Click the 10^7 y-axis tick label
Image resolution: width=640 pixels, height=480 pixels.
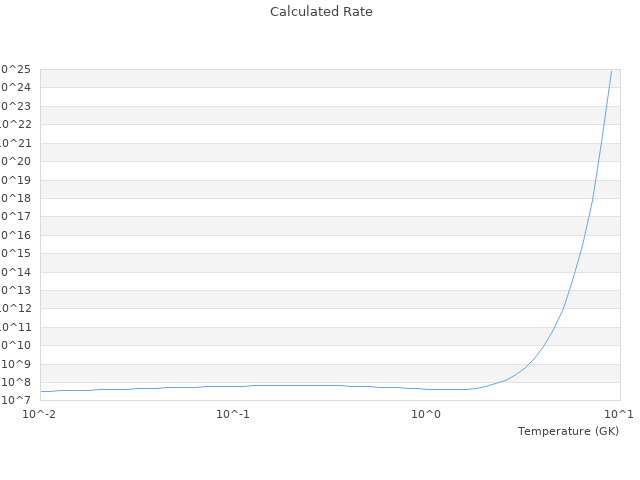pyautogui.click(x=16, y=400)
